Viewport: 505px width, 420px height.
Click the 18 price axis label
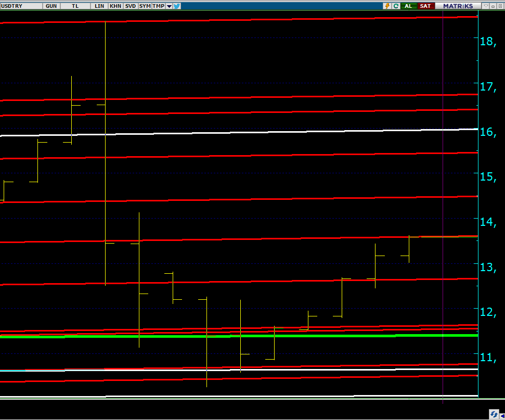coord(488,42)
